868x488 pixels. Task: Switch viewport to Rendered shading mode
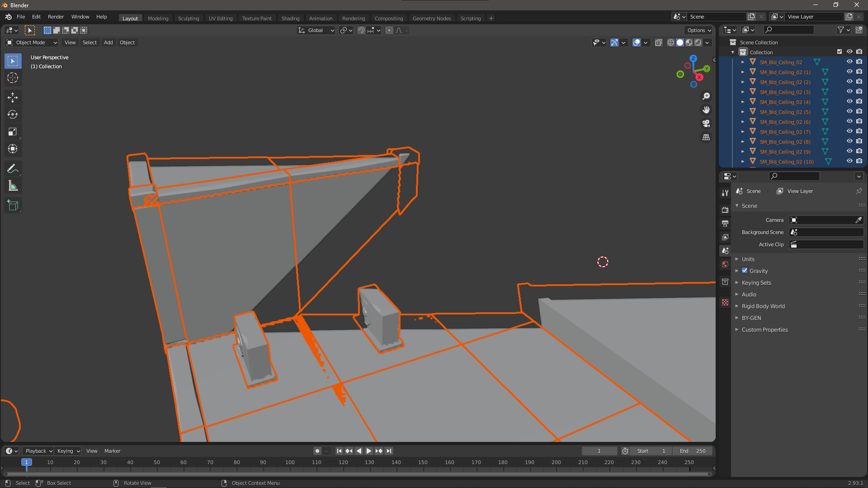click(698, 42)
